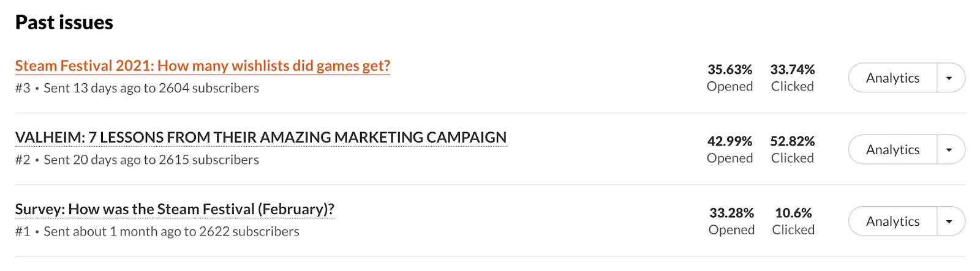Click the 42.99% Opened statistic
Viewport: 980px width, 271px height.
[x=729, y=141]
